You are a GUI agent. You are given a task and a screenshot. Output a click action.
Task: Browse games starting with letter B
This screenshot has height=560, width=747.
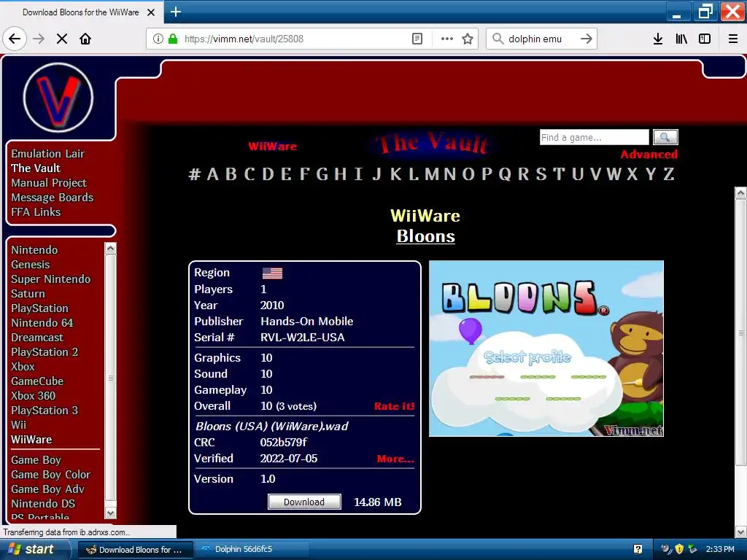(231, 174)
